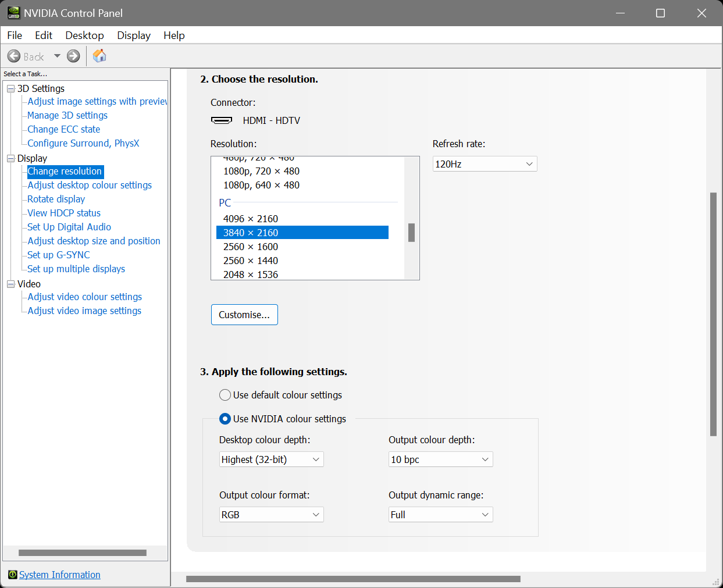Click the HDMI connector icon

tap(221, 120)
